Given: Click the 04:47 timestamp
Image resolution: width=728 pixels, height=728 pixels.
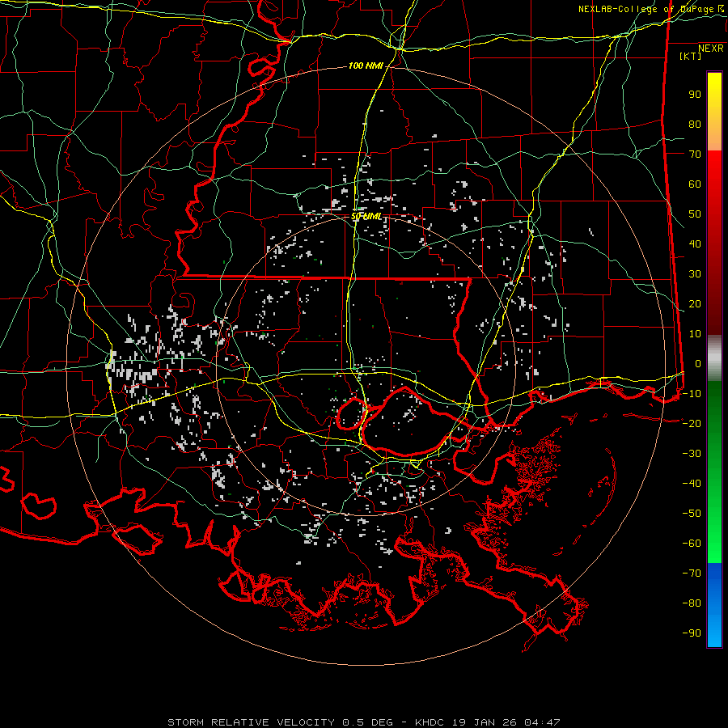Looking at the screenshot, I should point(542,722).
